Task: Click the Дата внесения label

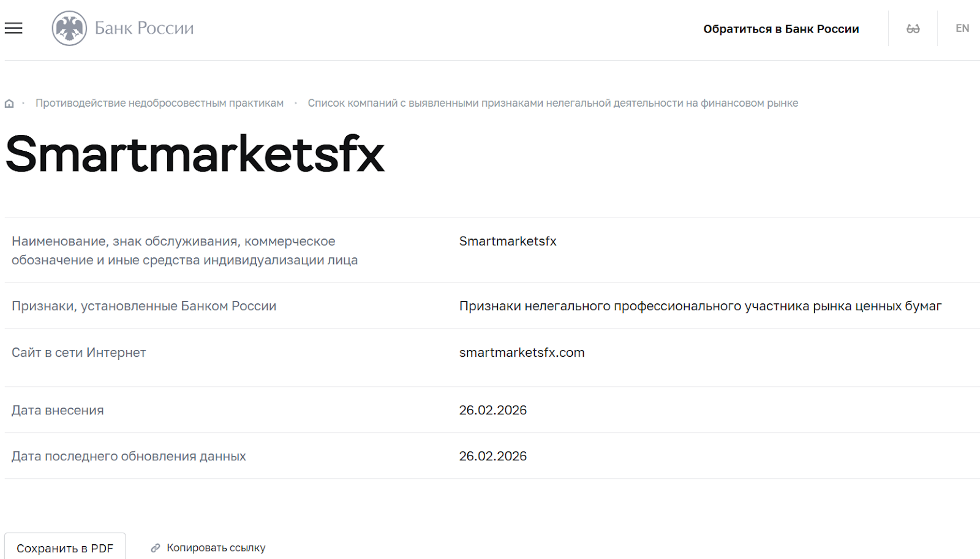Action: (x=58, y=411)
